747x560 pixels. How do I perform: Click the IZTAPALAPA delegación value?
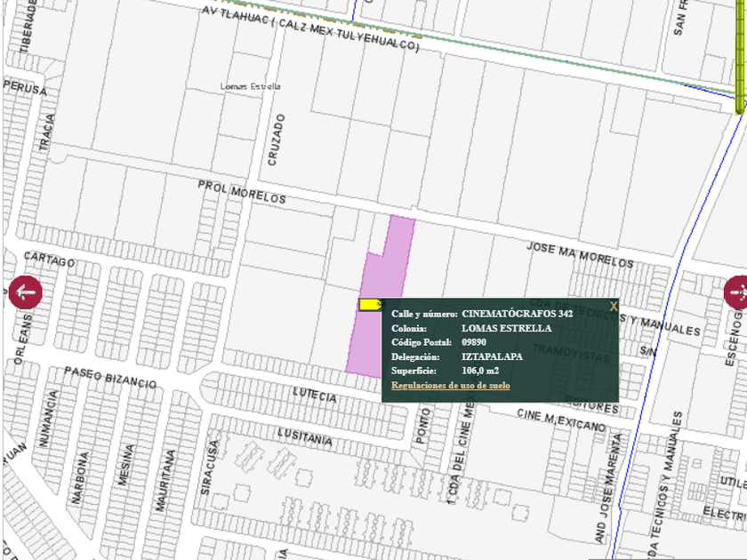[x=492, y=356]
